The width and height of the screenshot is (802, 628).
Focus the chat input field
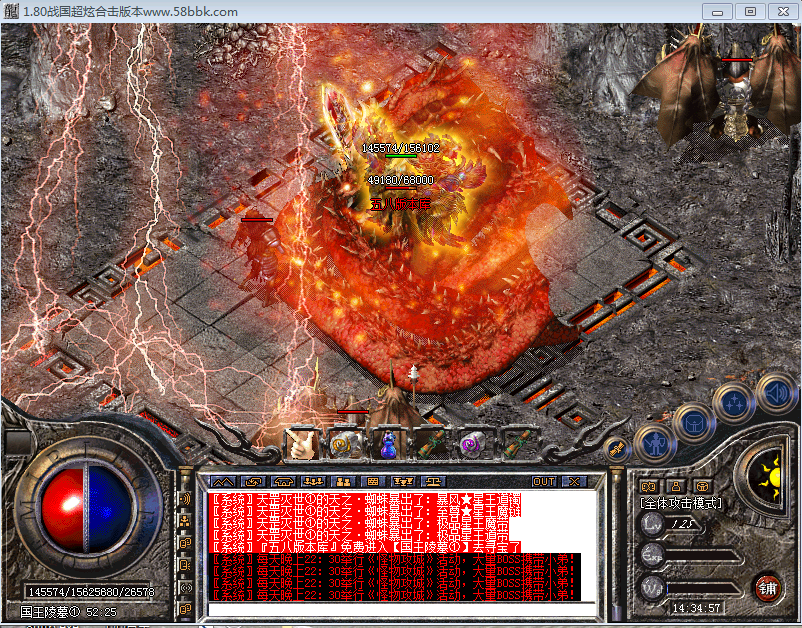click(402, 610)
